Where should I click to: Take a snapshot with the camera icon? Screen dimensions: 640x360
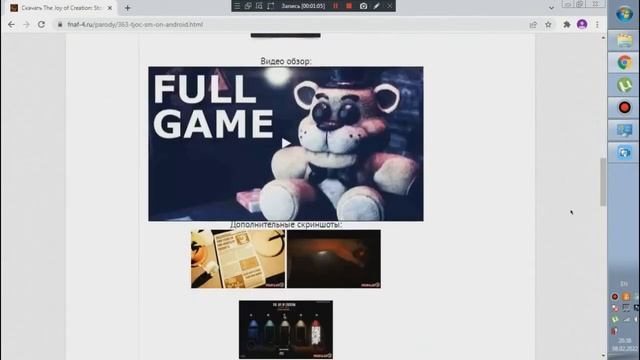tap(363, 6)
